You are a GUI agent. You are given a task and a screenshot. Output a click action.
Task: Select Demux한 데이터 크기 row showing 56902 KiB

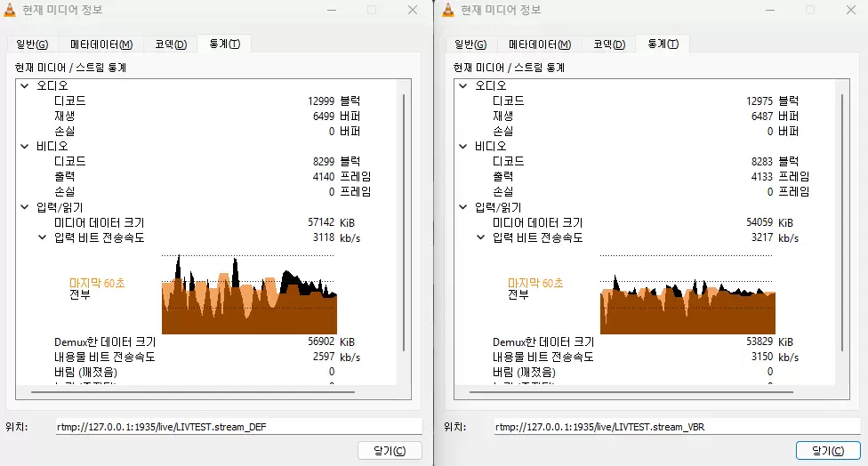(205, 342)
